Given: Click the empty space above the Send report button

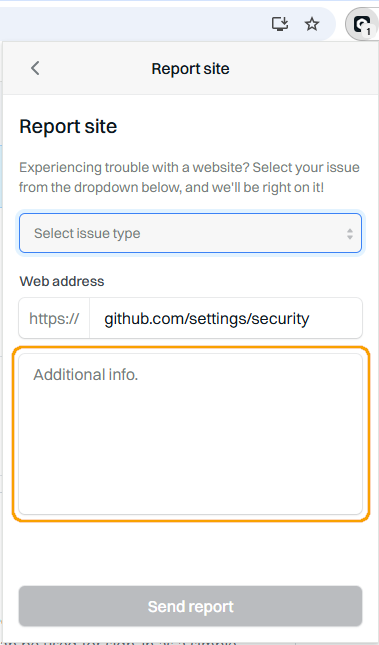Looking at the screenshot, I should pos(191,553).
